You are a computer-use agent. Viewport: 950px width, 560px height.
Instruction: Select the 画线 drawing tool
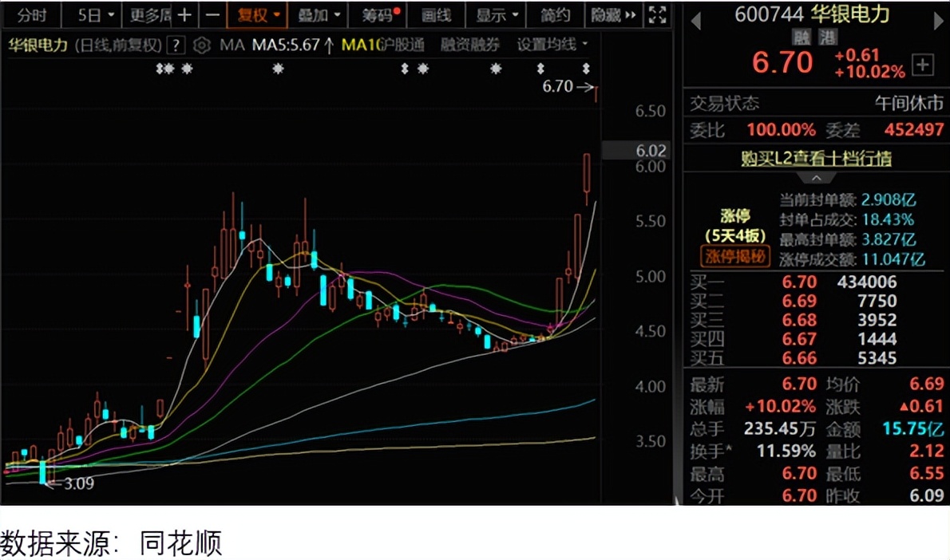(x=436, y=15)
